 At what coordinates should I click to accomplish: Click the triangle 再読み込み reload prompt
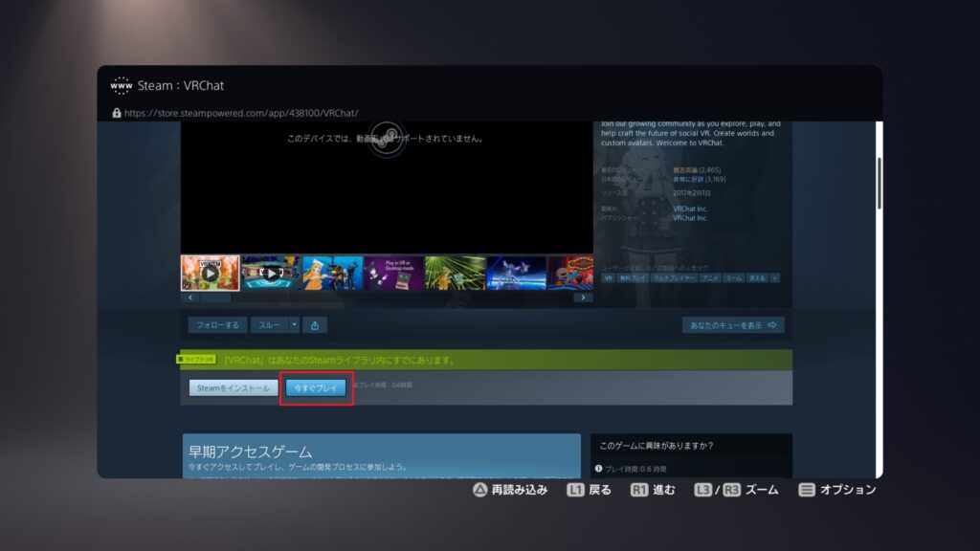[x=510, y=490]
